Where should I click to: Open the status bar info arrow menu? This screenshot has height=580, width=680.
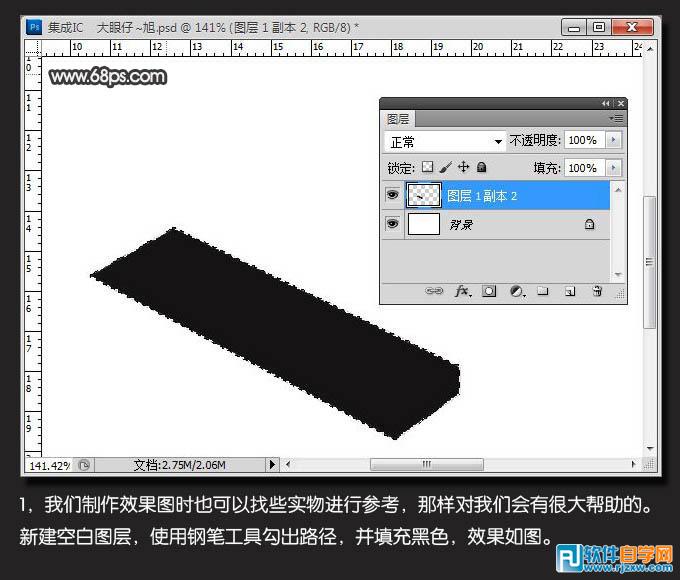272,465
